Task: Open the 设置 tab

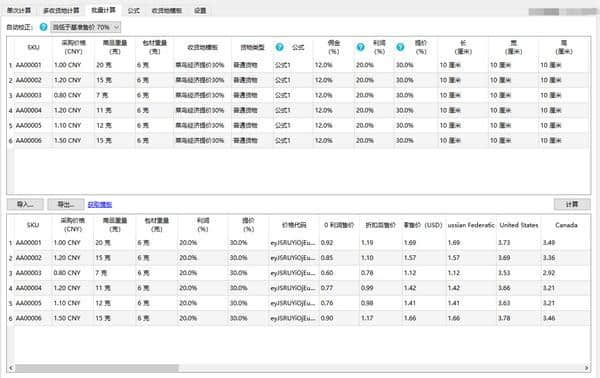Action: (x=200, y=10)
